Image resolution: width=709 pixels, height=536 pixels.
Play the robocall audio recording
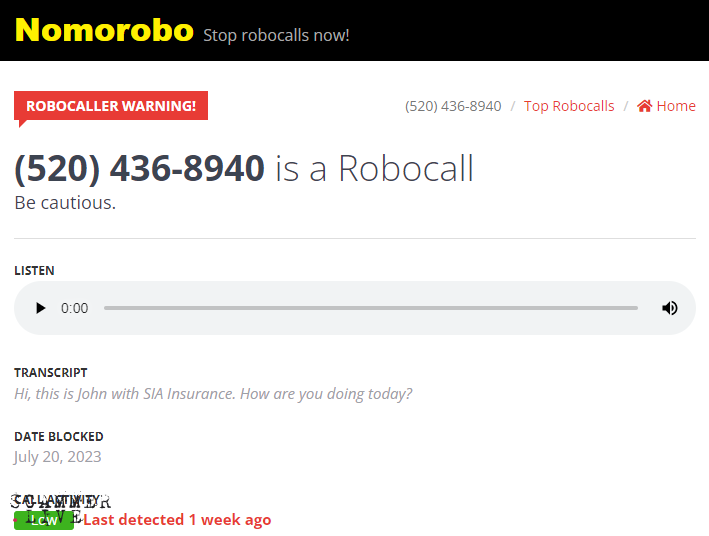pyautogui.click(x=40, y=308)
